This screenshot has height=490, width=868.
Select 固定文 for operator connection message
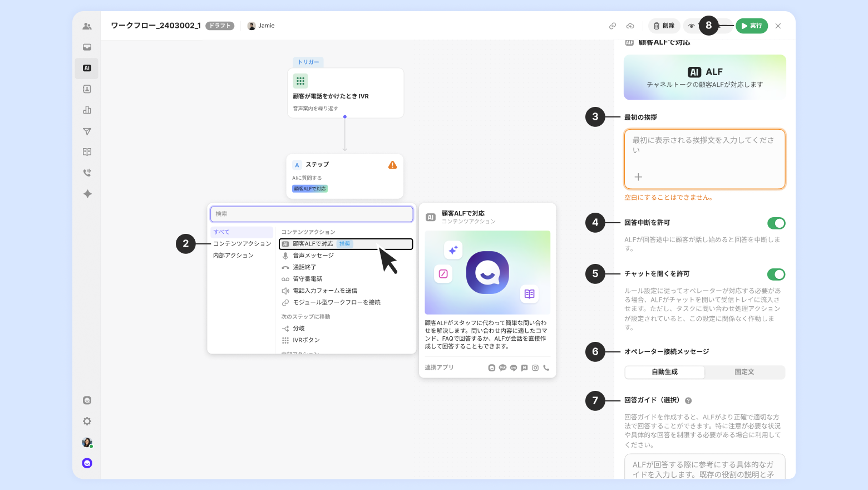[x=744, y=372]
